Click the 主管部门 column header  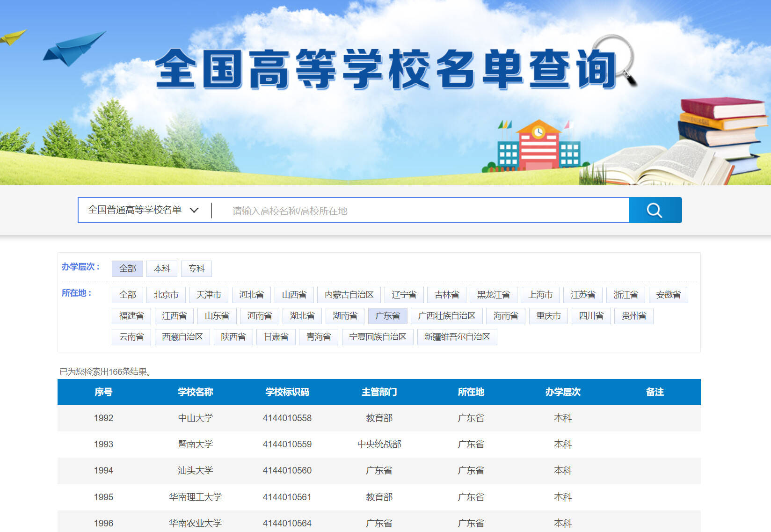coord(379,392)
